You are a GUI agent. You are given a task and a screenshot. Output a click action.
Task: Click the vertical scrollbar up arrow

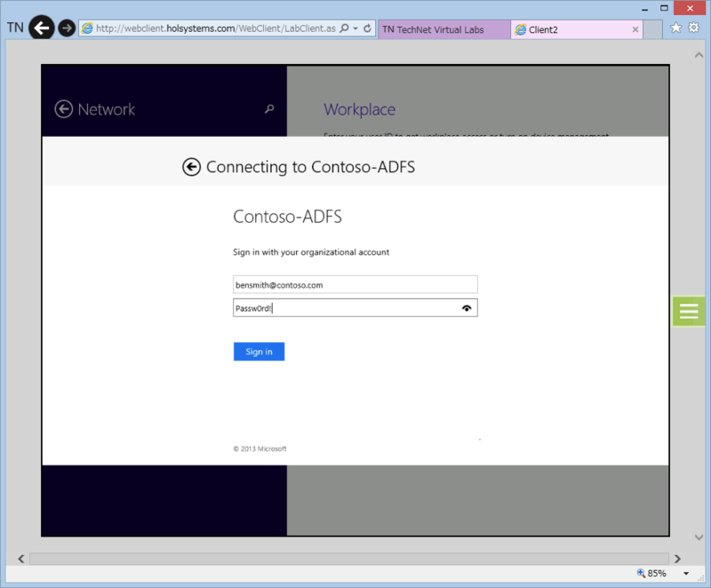tap(699, 55)
